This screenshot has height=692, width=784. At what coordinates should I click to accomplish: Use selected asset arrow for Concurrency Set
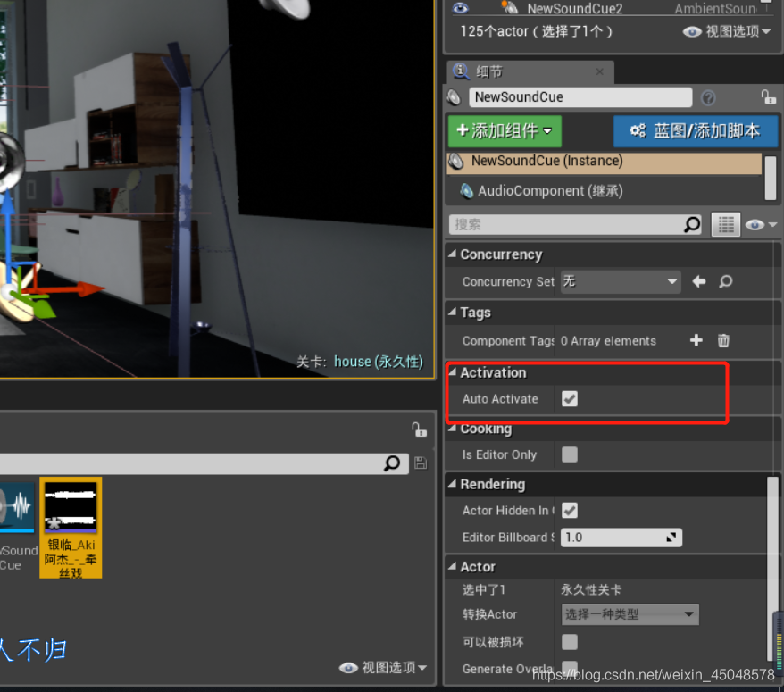(x=699, y=281)
